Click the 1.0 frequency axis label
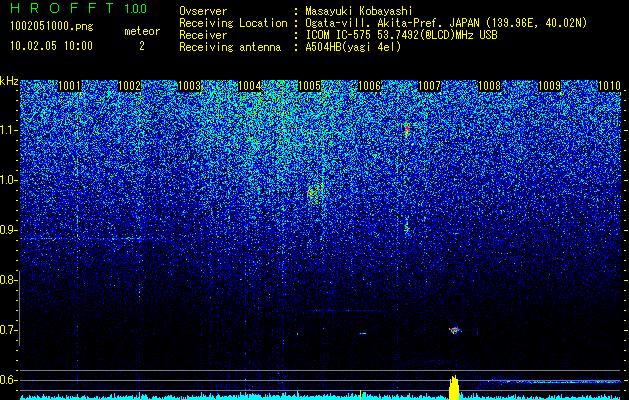 pos(9,180)
